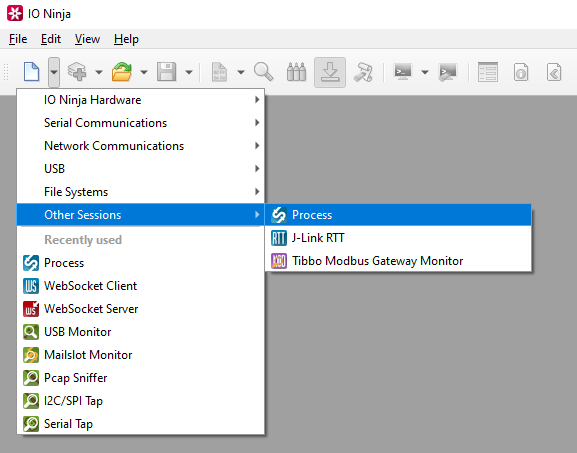Choose J-Link RTT session
577x453 pixels.
tap(398, 238)
